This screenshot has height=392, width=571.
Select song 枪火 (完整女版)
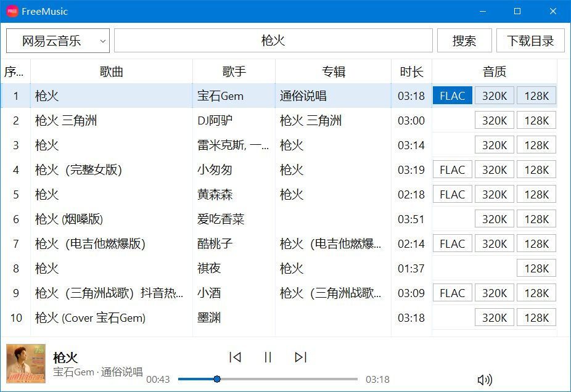coord(78,169)
